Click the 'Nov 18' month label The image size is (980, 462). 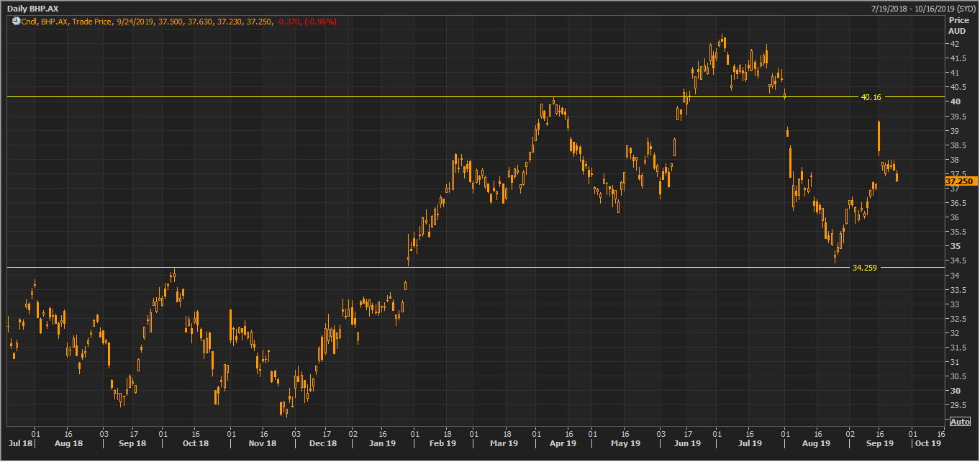tap(263, 443)
